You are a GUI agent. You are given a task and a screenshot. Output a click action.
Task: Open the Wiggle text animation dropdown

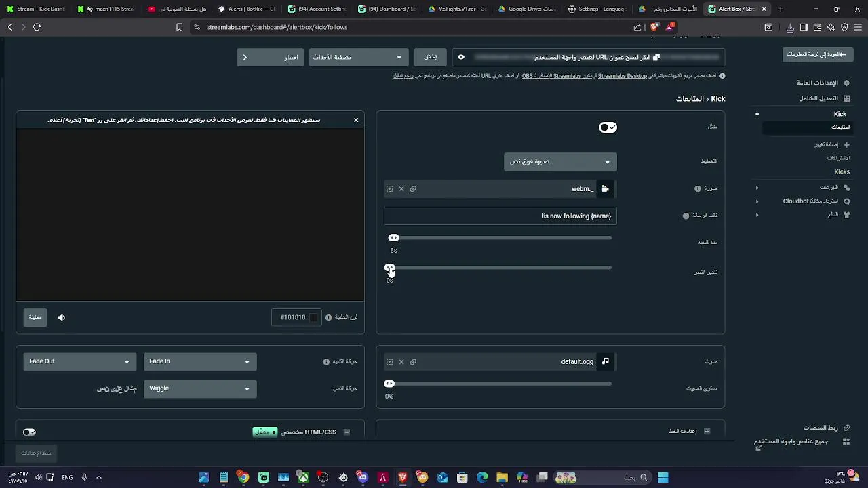click(x=200, y=388)
